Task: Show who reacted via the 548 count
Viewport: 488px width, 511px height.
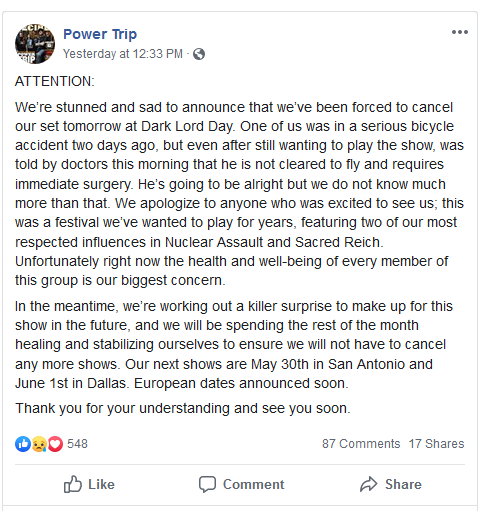Action: [77, 444]
